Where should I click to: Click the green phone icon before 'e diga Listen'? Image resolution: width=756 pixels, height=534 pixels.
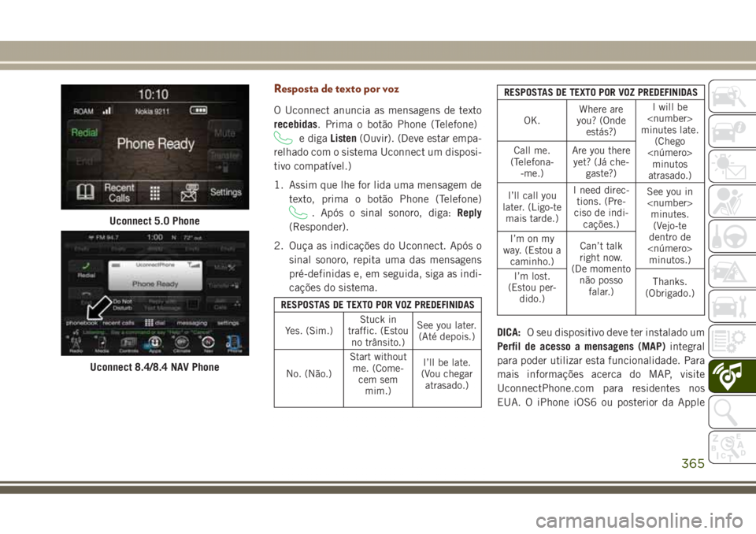click(283, 139)
